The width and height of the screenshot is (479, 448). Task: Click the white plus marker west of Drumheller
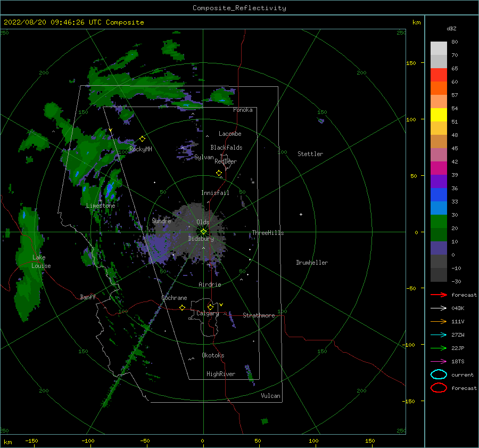301,214
